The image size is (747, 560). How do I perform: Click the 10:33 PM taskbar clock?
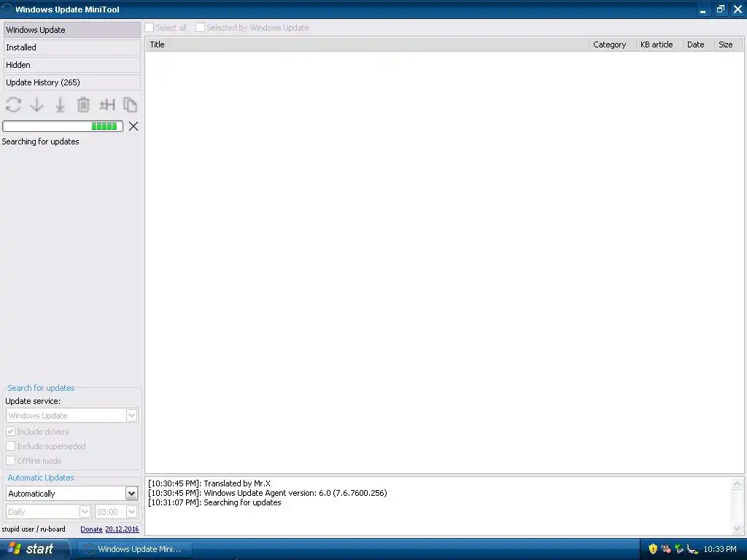[x=720, y=549]
